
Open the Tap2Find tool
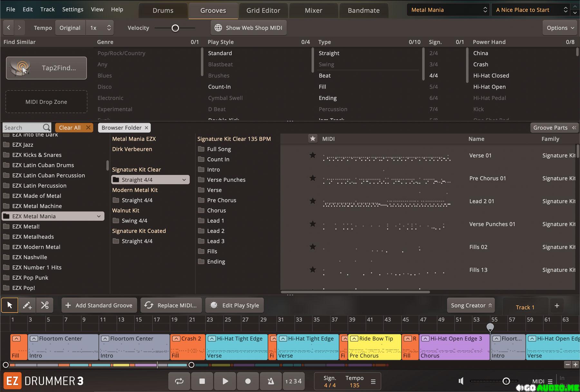point(46,68)
